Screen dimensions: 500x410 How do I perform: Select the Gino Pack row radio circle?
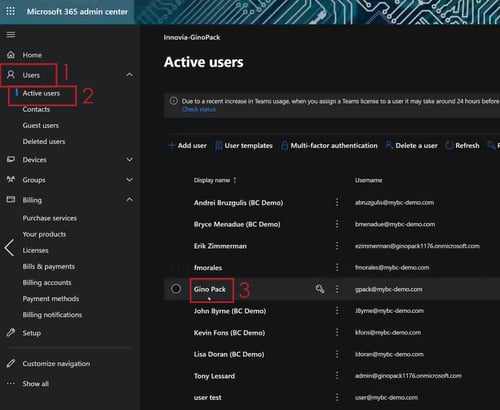pos(176,289)
